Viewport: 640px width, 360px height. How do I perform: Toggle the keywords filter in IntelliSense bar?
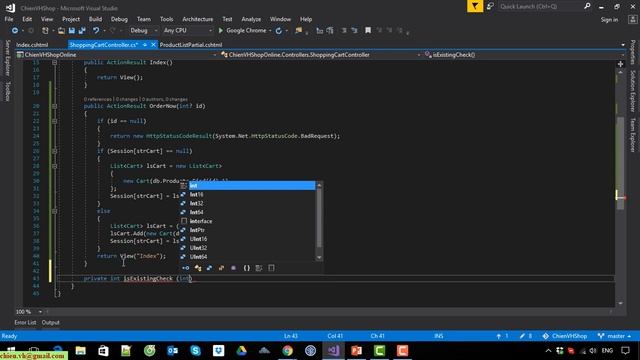259,268
